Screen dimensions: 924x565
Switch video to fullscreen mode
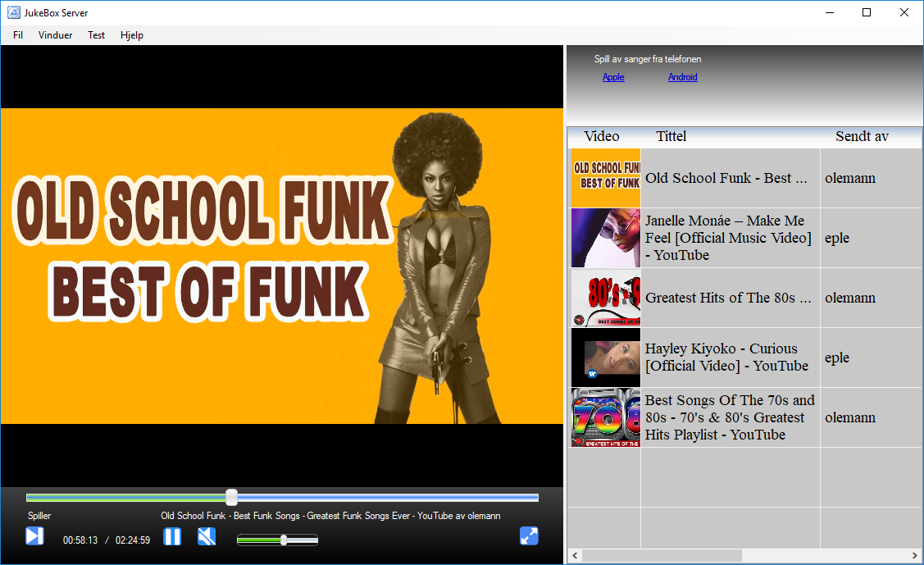(529, 536)
